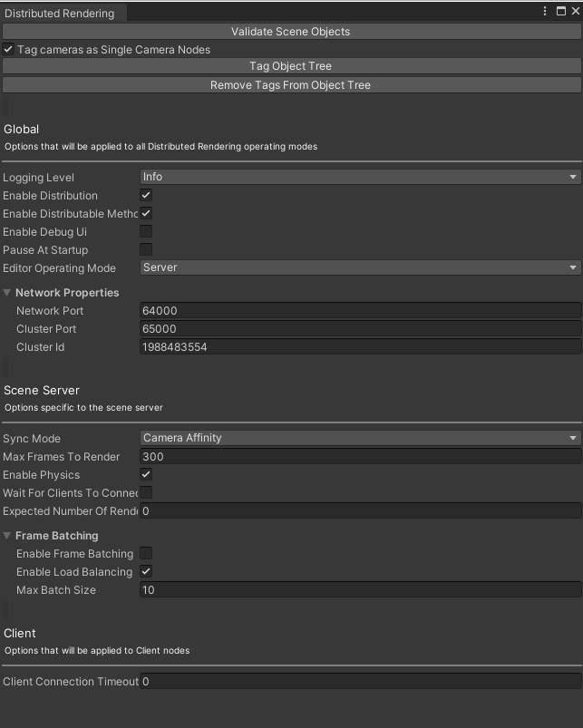Open the panel's three-dot options menu
583x728 pixels.
point(546,12)
